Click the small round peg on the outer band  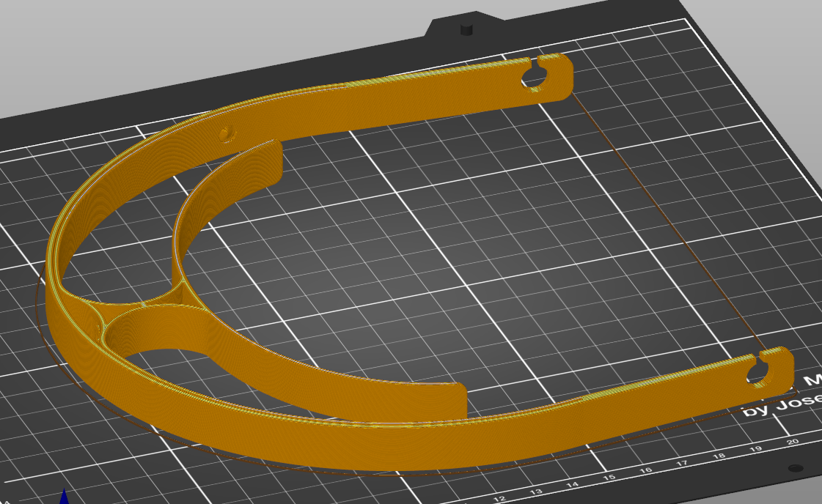[227, 133]
